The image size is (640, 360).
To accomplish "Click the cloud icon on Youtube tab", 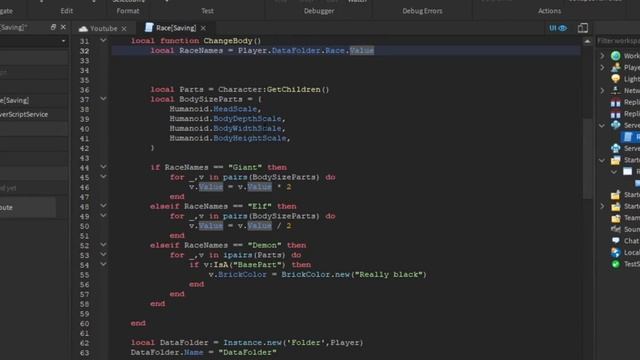I will (83, 29).
